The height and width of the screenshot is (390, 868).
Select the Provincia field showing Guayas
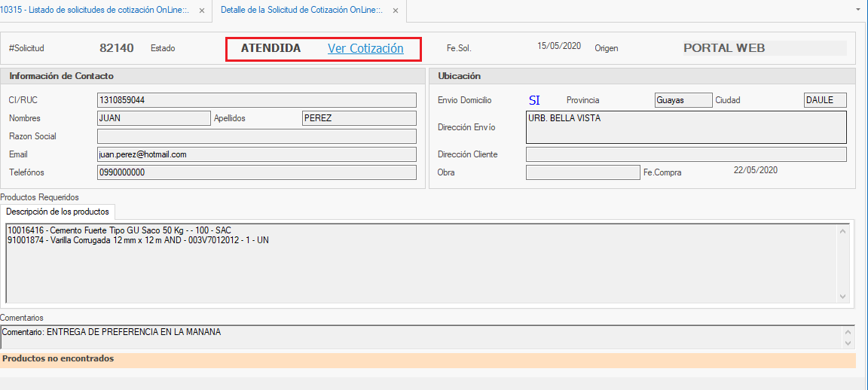pyautogui.click(x=683, y=100)
